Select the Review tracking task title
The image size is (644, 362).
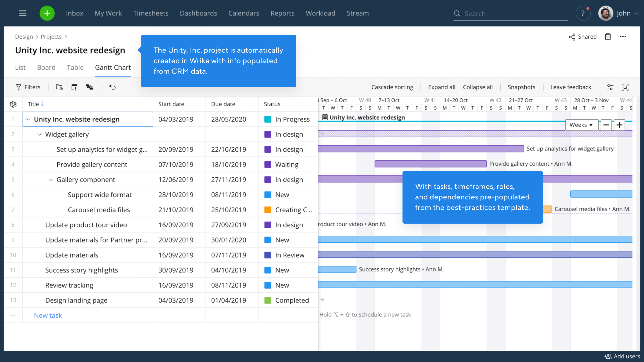[x=69, y=285]
